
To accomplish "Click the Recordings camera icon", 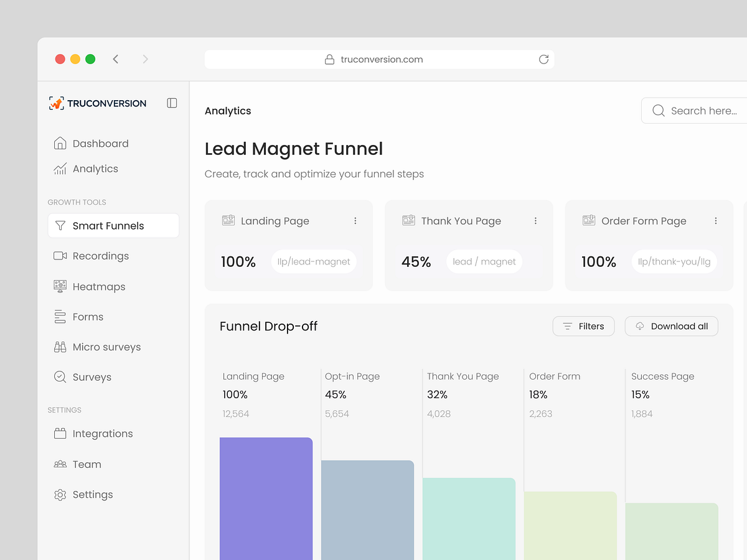I will click(60, 256).
